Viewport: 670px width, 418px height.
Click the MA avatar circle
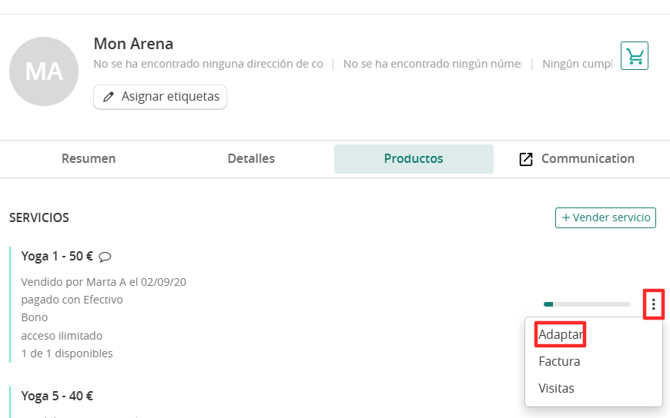[44, 71]
